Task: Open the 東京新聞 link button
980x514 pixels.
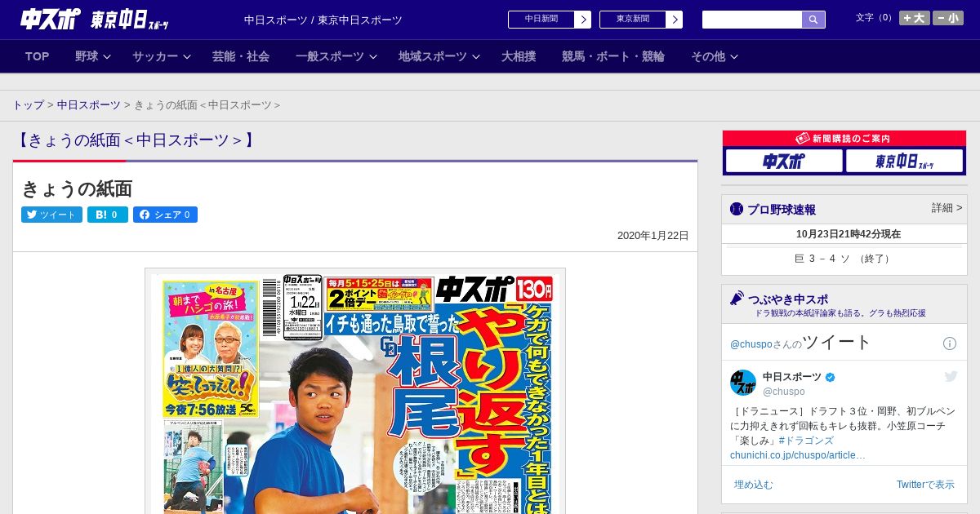Action: (x=641, y=20)
